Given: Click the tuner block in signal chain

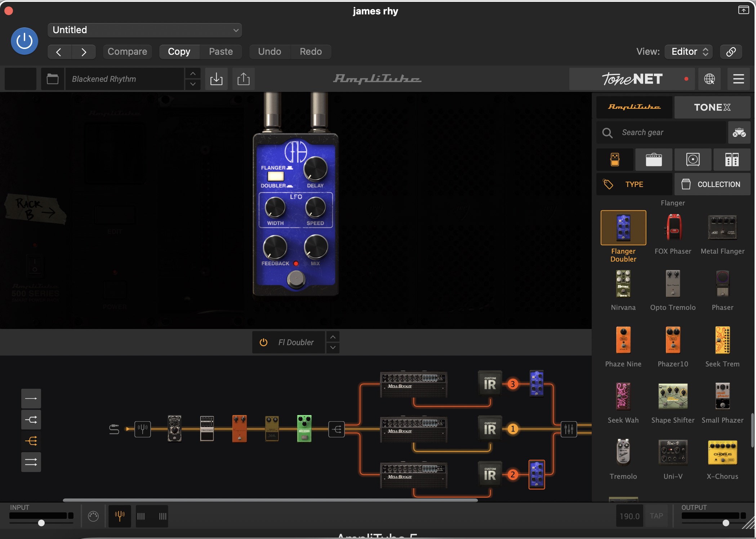Looking at the screenshot, I should [142, 429].
